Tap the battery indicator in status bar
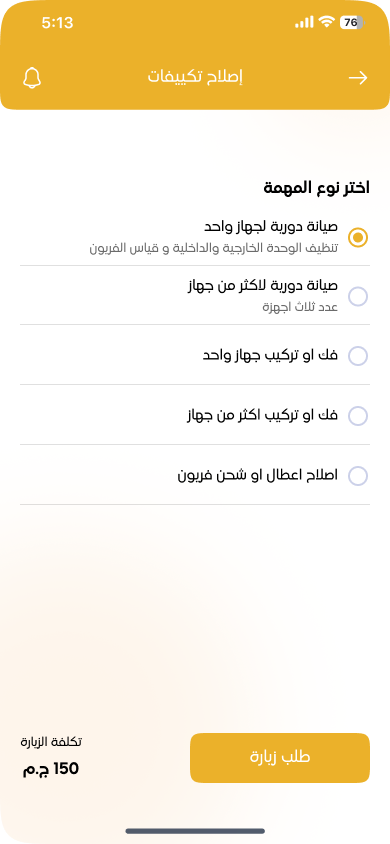This screenshot has width=390, height=844. click(x=352, y=23)
